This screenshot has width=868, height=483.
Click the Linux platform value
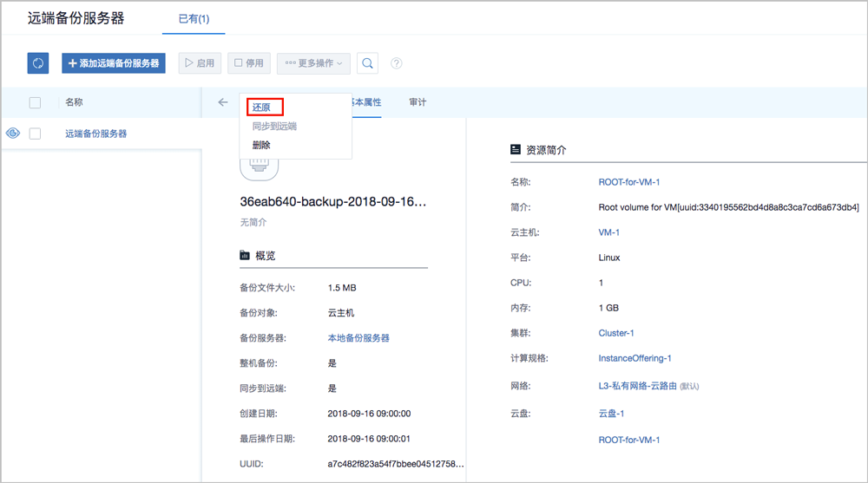point(609,258)
